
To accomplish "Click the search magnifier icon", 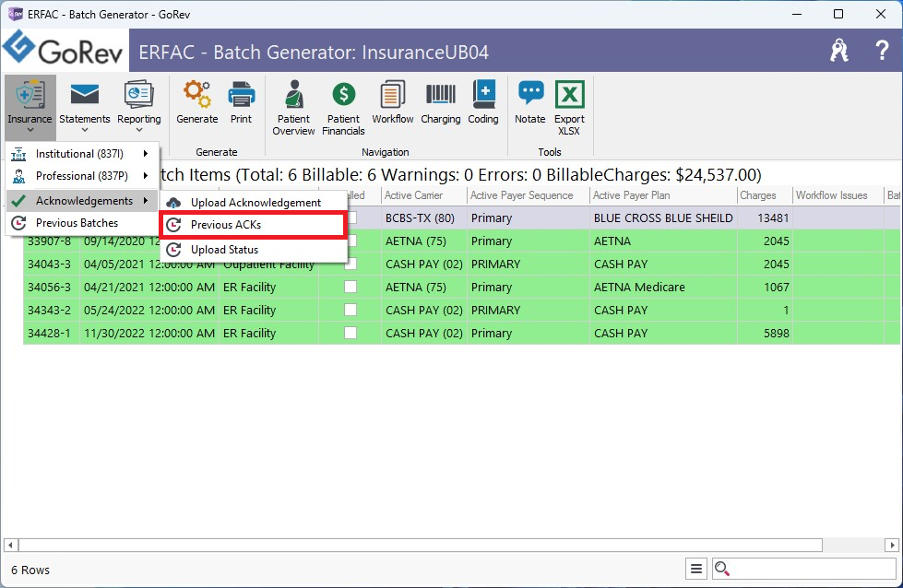I will coord(721,569).
